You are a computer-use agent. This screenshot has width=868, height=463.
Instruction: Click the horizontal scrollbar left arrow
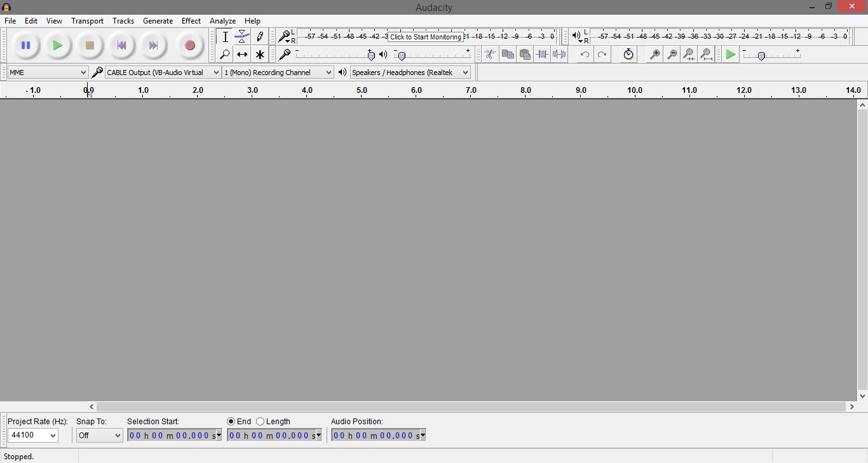[92, 406]
